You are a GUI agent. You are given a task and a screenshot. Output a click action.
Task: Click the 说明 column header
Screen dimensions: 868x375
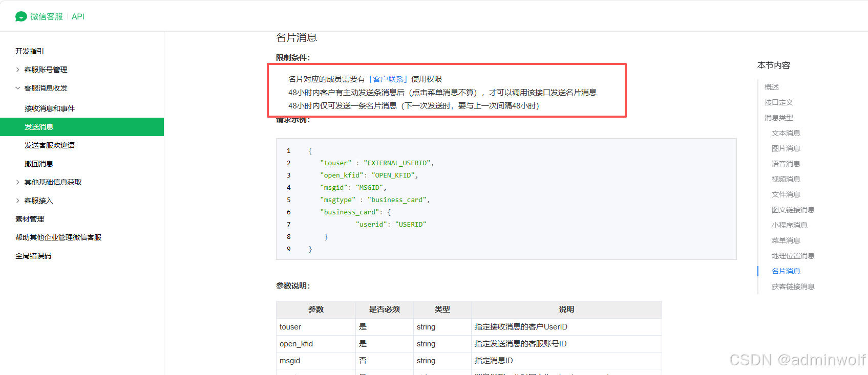pos(566,310)
